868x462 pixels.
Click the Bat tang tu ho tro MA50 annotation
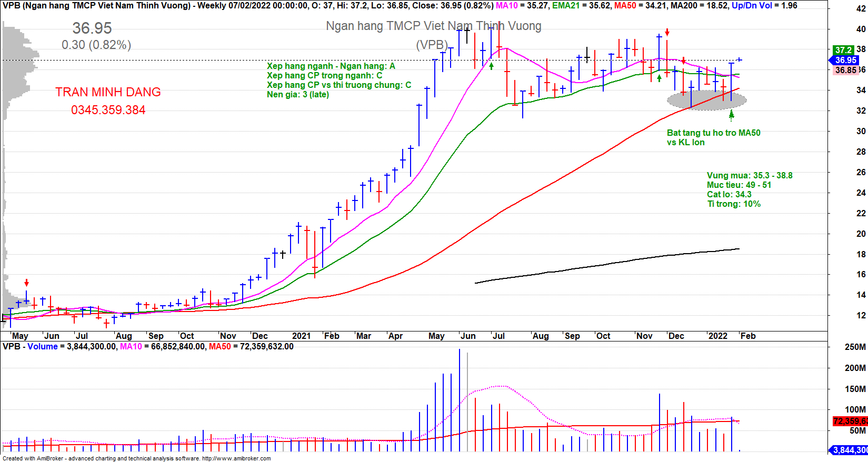(714, 133)
